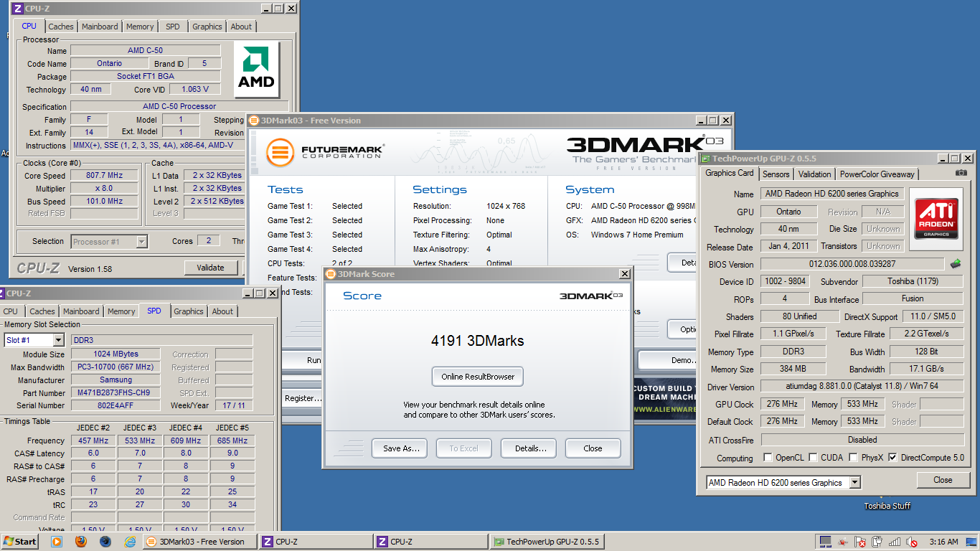Click the Manufacturer value Samsung
980x551 pixels.
(x=116, y=380)
